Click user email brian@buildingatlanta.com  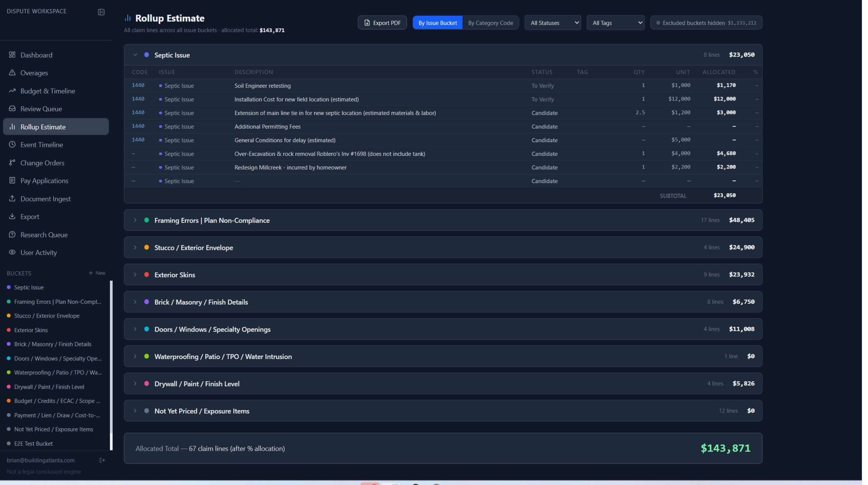tap(41, 460)
